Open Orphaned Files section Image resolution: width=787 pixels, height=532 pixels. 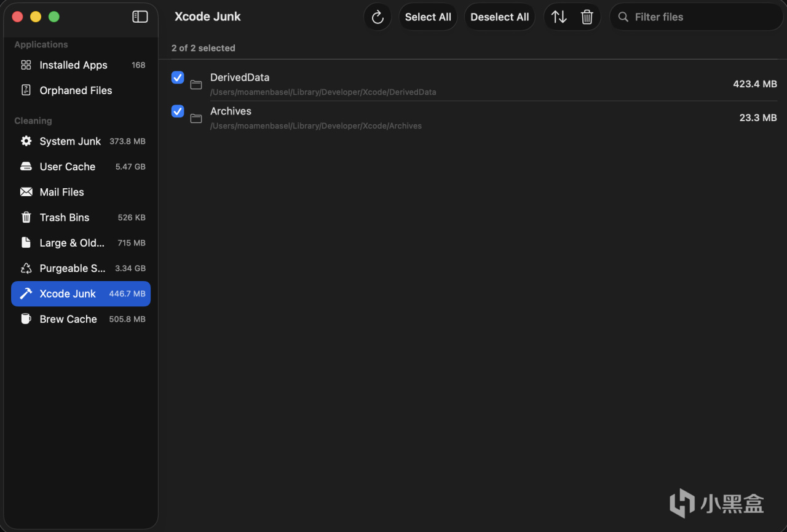76,90
